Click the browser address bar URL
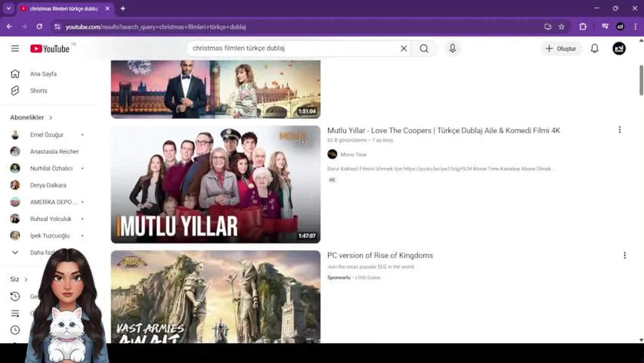 click(x=156, y=27)
